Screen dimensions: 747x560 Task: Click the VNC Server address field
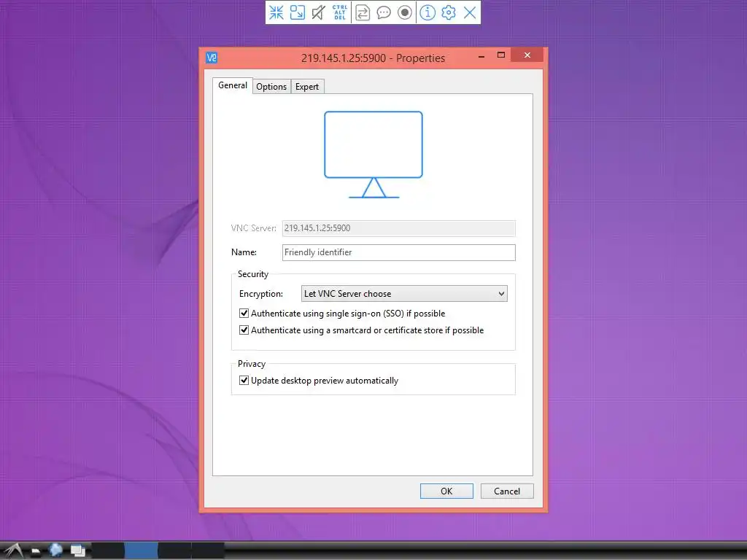coord(399,228)
